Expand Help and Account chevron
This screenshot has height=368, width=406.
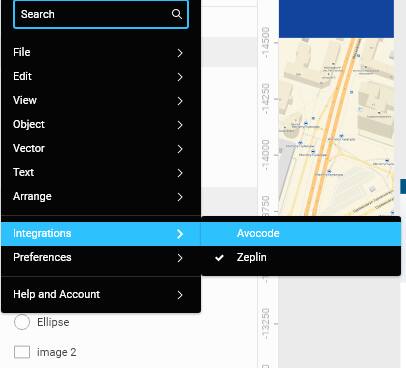click(180, 295)
